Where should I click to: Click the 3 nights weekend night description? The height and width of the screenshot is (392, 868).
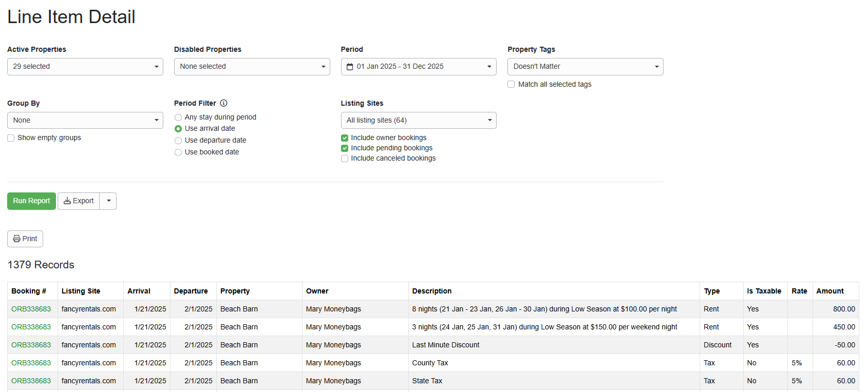click(x=545, y=327)
